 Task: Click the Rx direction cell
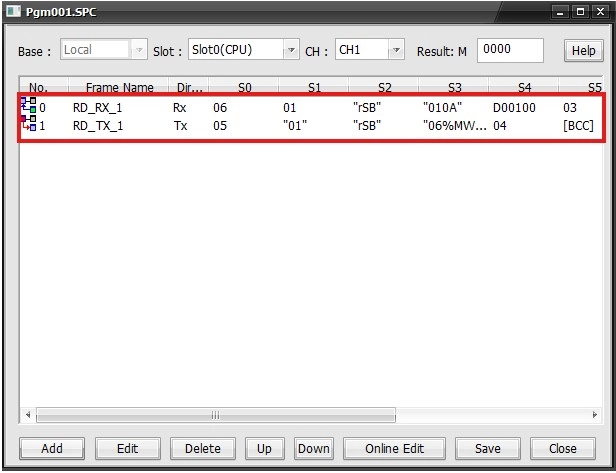[180, 108]
